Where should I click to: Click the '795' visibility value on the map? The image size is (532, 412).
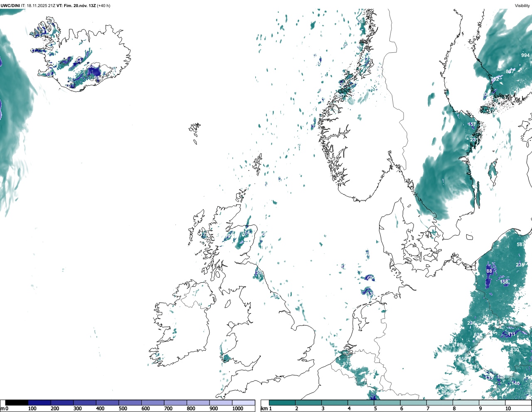(x=475, y=367)
